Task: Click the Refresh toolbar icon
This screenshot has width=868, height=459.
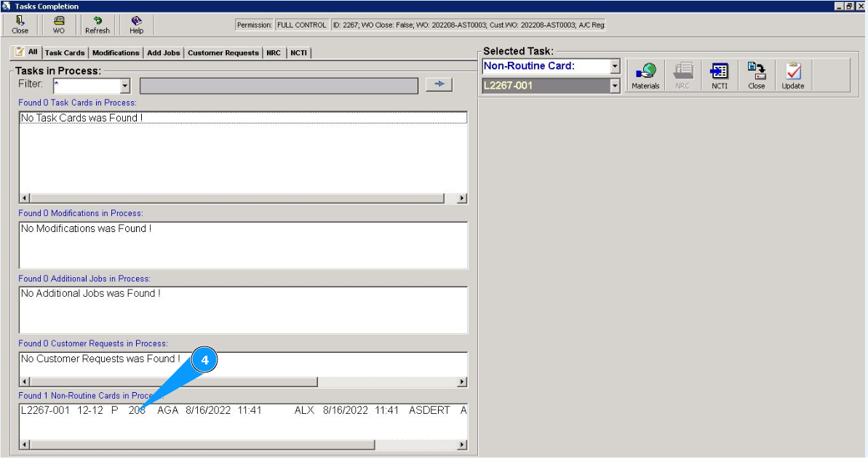Action: pyautogui.click(x=97, y=25)
